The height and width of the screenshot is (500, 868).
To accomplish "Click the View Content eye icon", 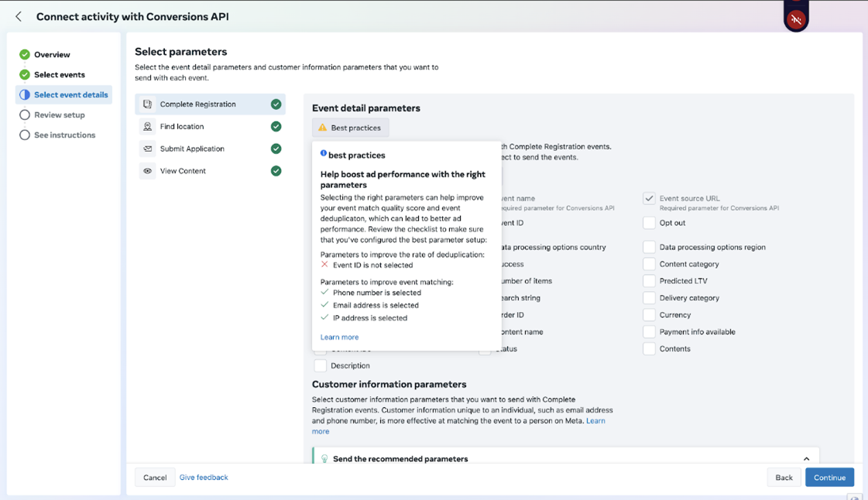I will tap(147, 171).
